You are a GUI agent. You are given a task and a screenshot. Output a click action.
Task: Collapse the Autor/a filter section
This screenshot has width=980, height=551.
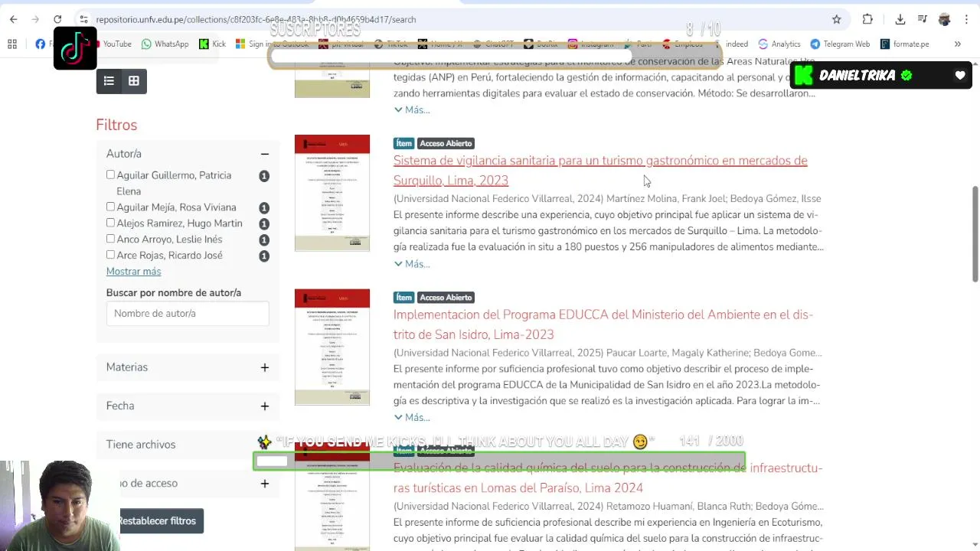[264, 154]
